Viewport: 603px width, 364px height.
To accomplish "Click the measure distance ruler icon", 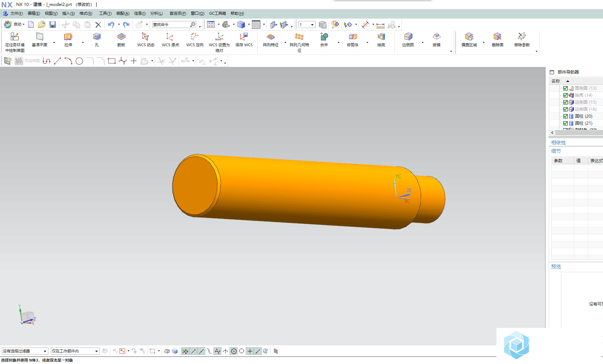I will tap(381, 25).
